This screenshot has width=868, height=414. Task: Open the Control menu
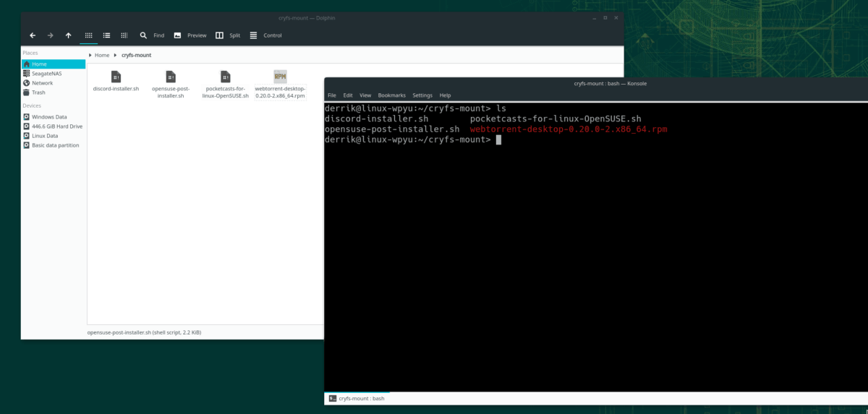266,35
